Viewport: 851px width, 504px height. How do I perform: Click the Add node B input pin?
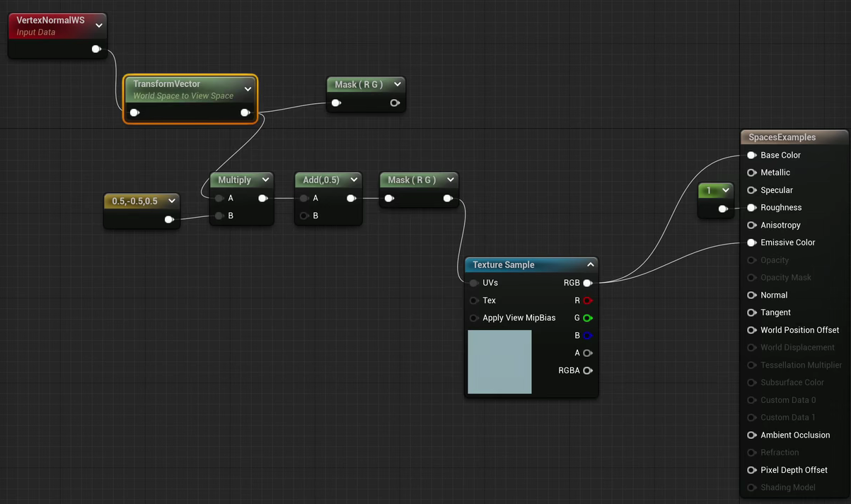pyautogui.click(x=304, y=216)
